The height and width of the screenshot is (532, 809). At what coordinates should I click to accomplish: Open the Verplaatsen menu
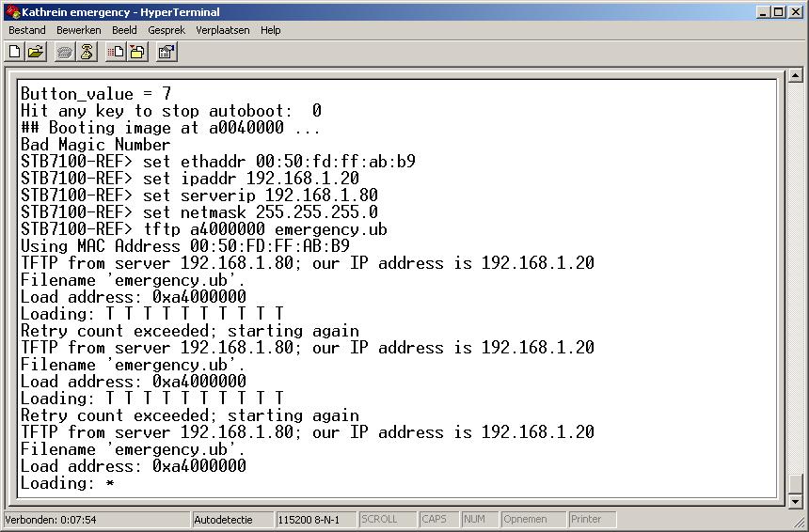pyautogui.click(x=222, y=30)
